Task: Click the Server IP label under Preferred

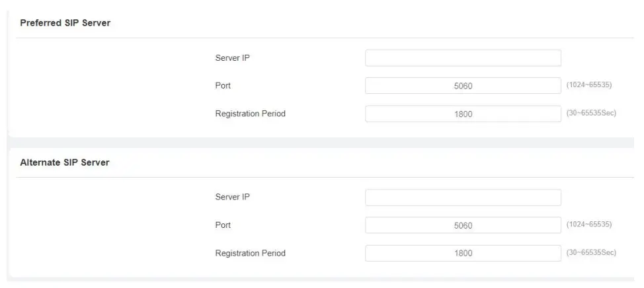Action: (x=232, y=58)
